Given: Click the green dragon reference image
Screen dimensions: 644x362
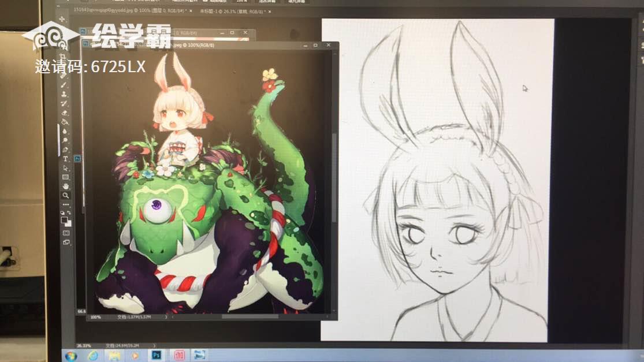Looking at the screenshot, I should (x=207, y=182).
